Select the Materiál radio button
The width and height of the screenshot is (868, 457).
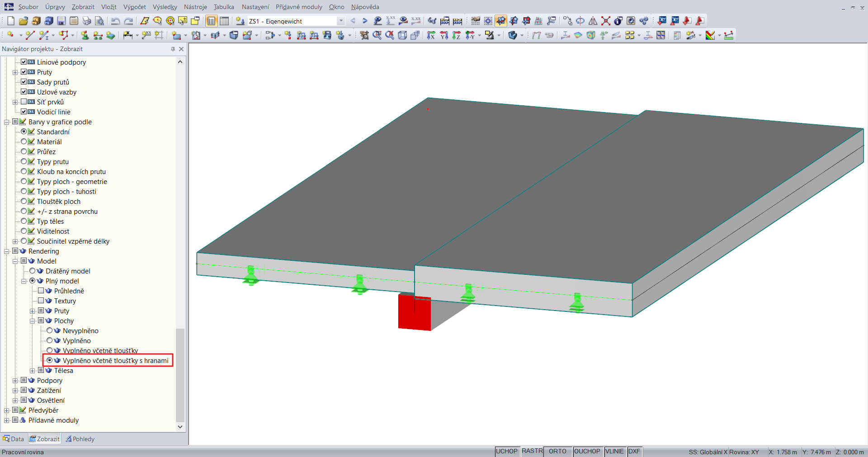(24, 141)
